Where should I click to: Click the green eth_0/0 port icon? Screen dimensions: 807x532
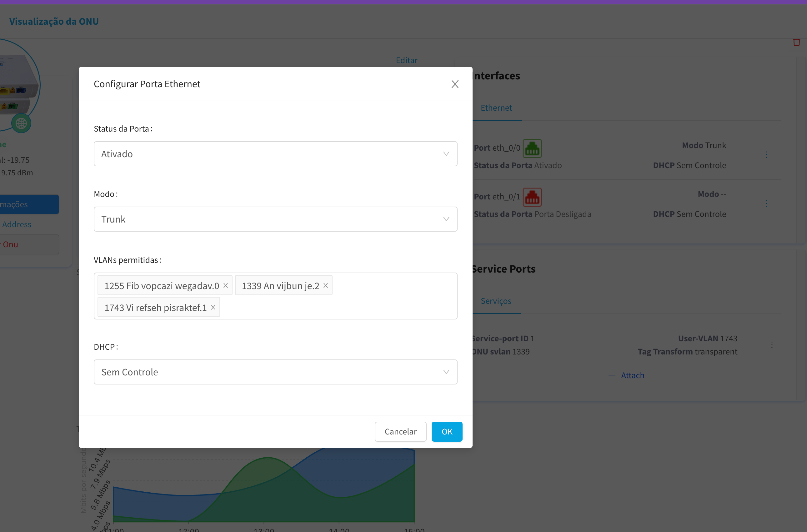[x=532, y=148]
